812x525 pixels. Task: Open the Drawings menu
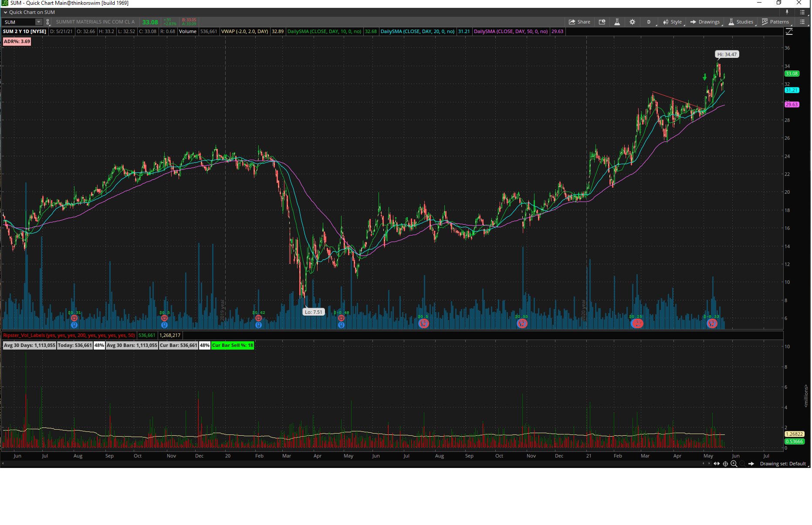tap(705, 22)
